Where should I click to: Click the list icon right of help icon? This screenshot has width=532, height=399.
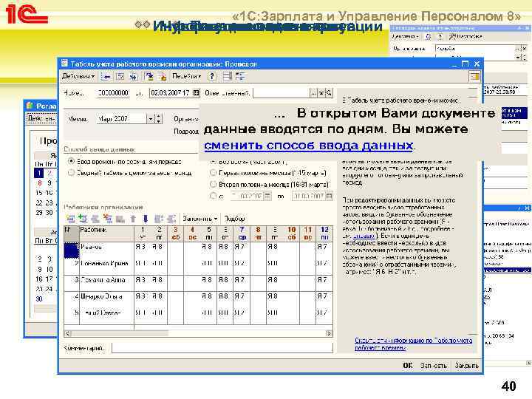tap(228, 76)
